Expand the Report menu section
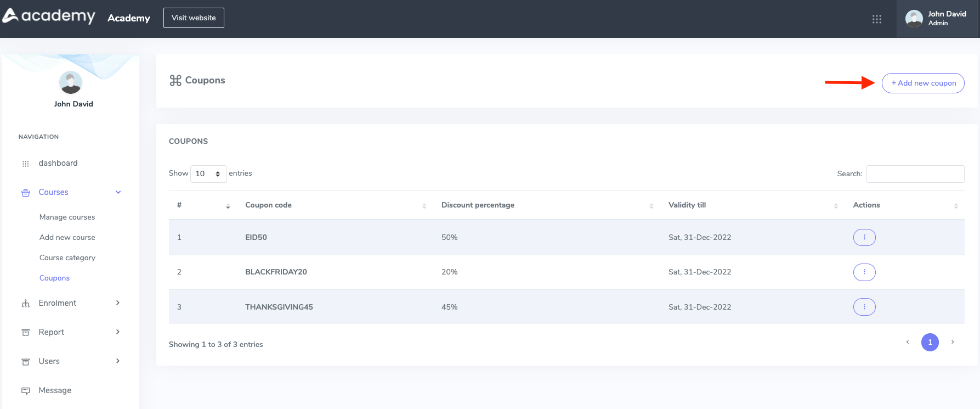Image resolution: width=980 pixels, height=409 pixels. 118,332
